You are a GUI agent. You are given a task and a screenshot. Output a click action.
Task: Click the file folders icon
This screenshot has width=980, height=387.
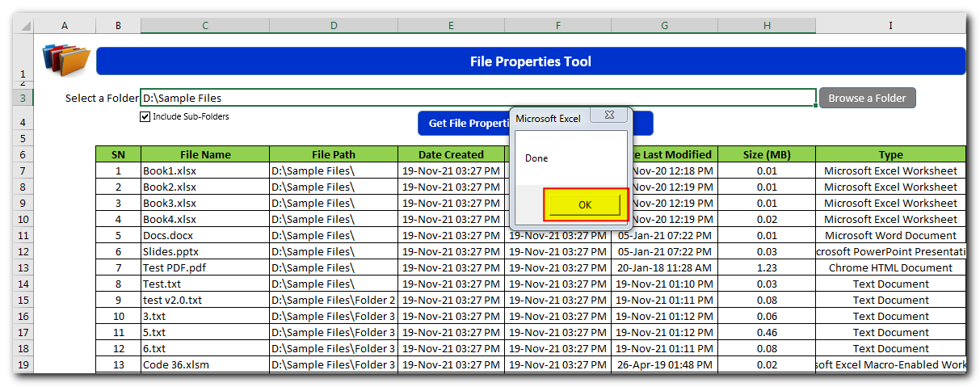pos(65,60)
